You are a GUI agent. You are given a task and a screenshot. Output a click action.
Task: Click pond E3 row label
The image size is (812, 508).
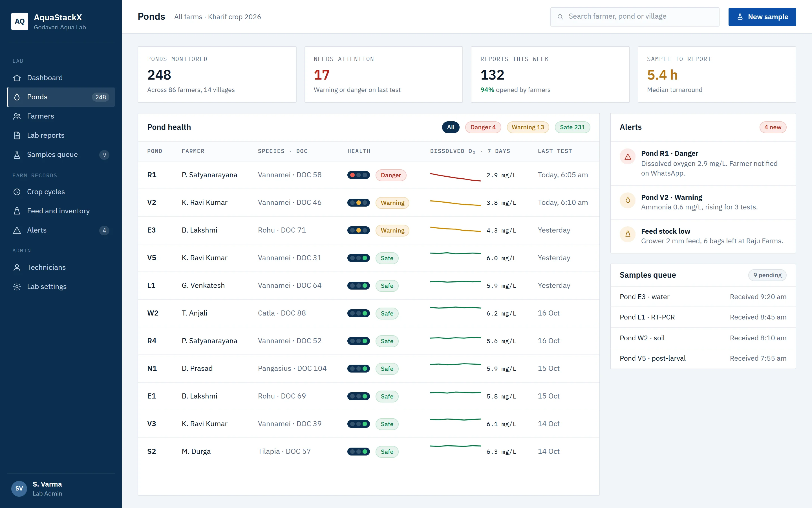pyautogui.click(x=151, y=231)
